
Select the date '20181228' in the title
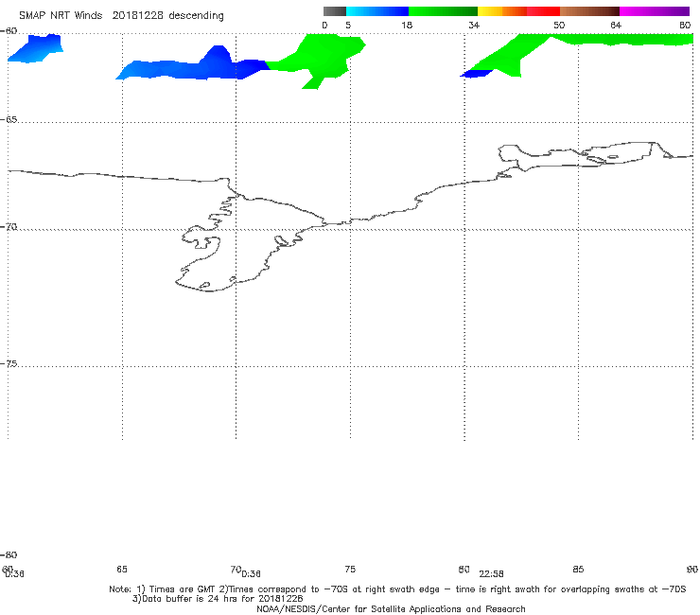tap(137, 15)
